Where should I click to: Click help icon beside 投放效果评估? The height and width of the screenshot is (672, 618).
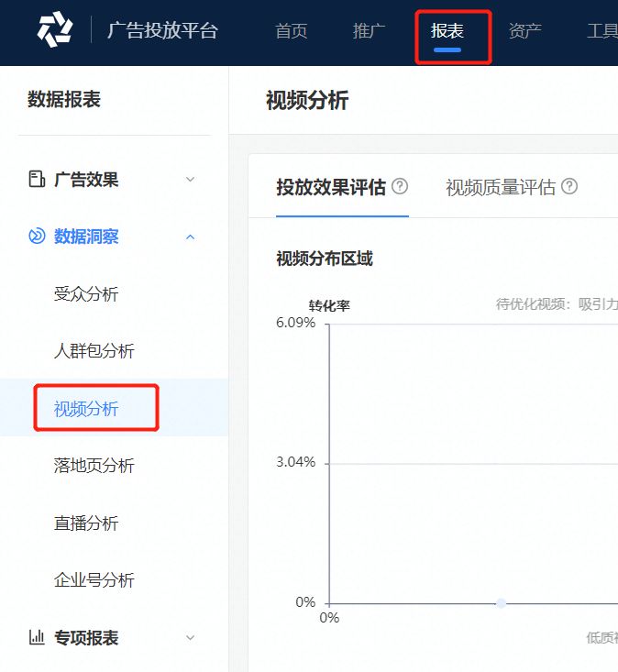coord(400,186)
